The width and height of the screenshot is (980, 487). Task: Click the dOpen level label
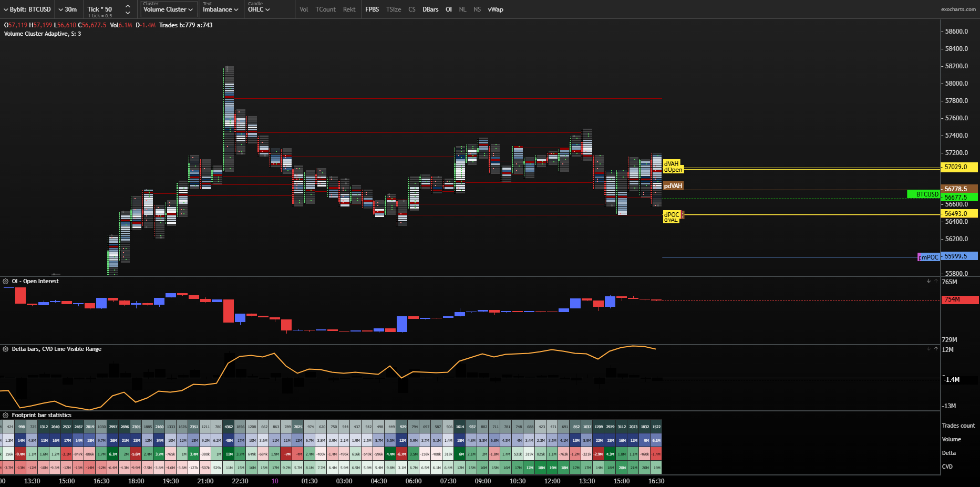[x=673, y=170]
